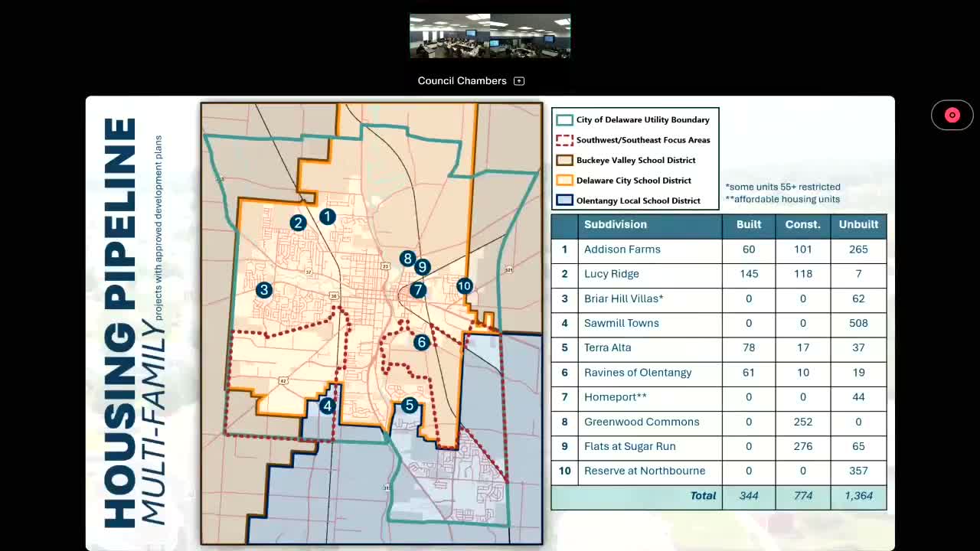The height and width of the screenshot is (551, 980).
Task: Select map marker 3 on the map
Action: 264,290
